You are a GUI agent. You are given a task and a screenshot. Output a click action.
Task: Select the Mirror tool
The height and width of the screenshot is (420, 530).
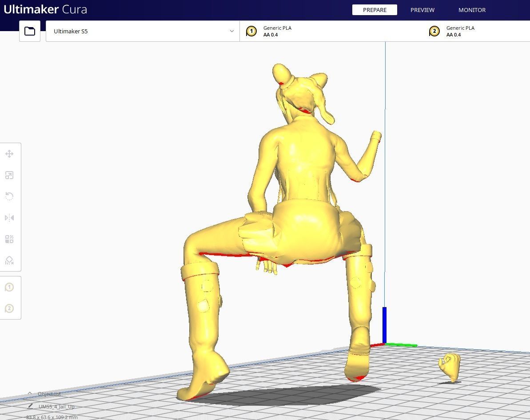coord(9,218)
